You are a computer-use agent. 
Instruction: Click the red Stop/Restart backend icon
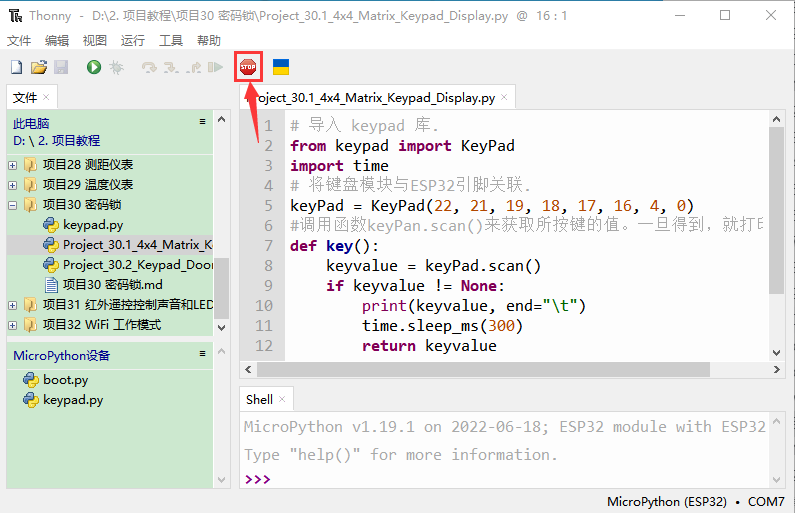tap(248, 67)
